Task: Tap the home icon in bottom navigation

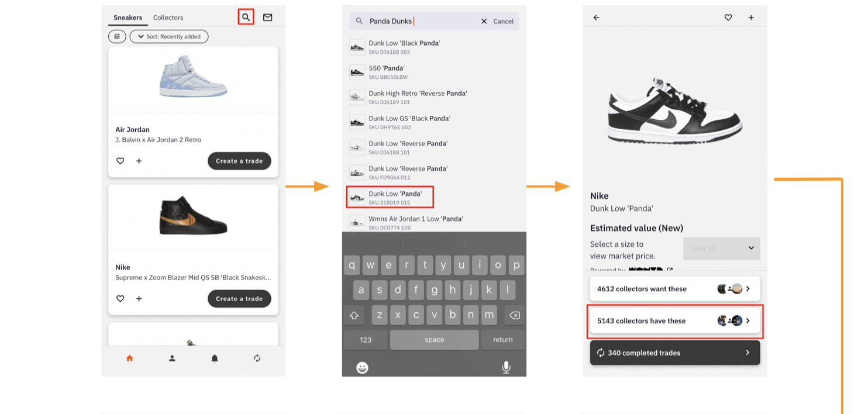Action: 130,358
